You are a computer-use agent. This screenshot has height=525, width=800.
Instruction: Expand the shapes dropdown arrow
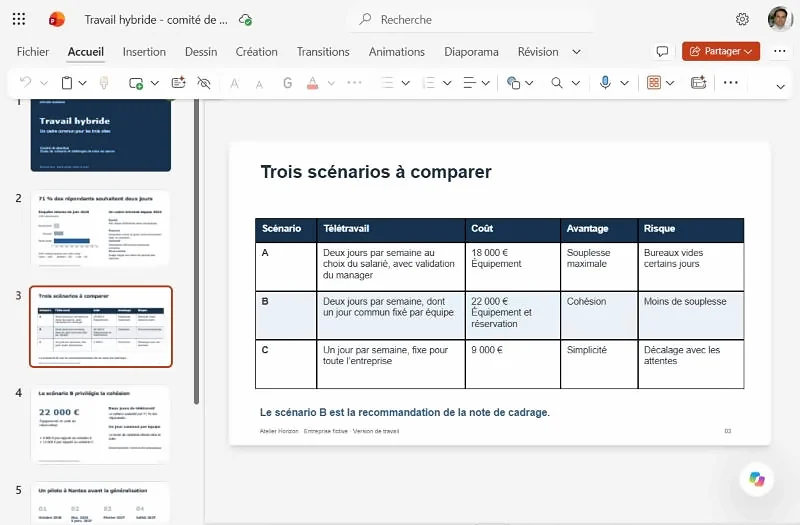(529, 83)
